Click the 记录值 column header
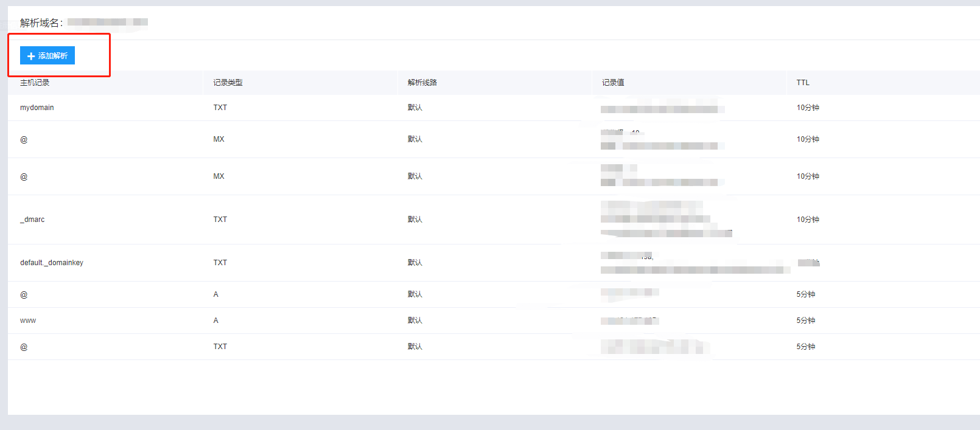 point(613,83)
